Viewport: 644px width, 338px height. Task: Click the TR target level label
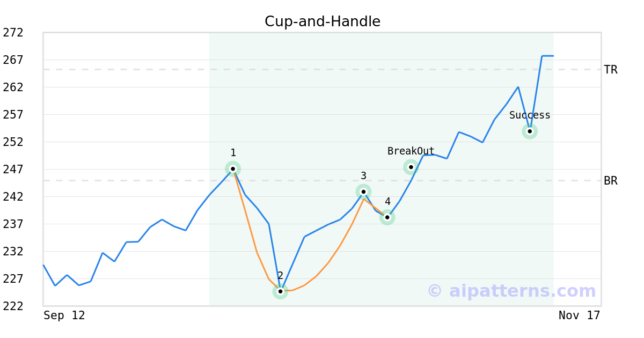tap(611, 70)
